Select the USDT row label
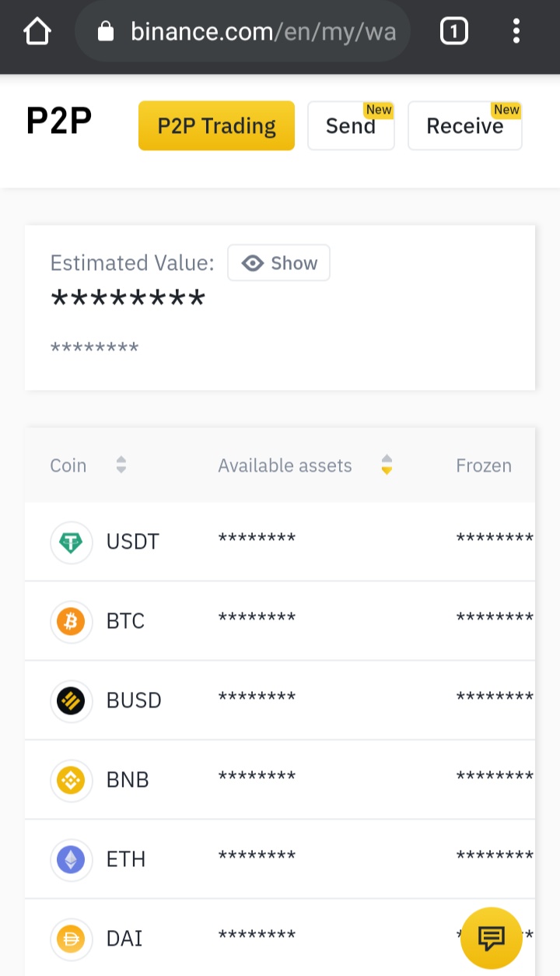This screenshot has width=560, height=976. (133, 542)
